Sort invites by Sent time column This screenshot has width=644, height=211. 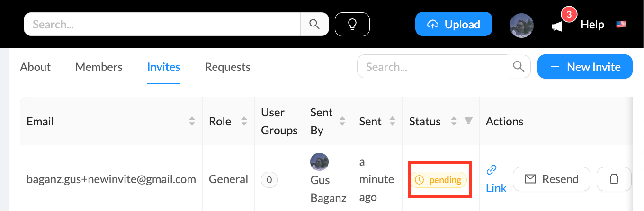point(392,122)
